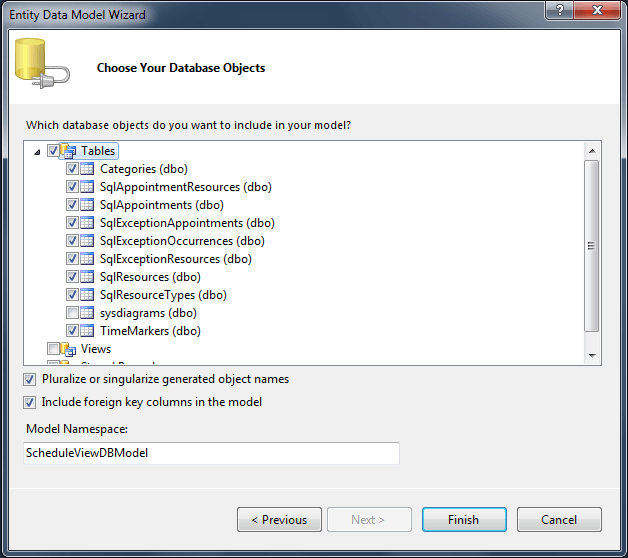628x558 pixels.
Task: Click the SqlExceptionResources table icon
Action: (x=87, y=259)
